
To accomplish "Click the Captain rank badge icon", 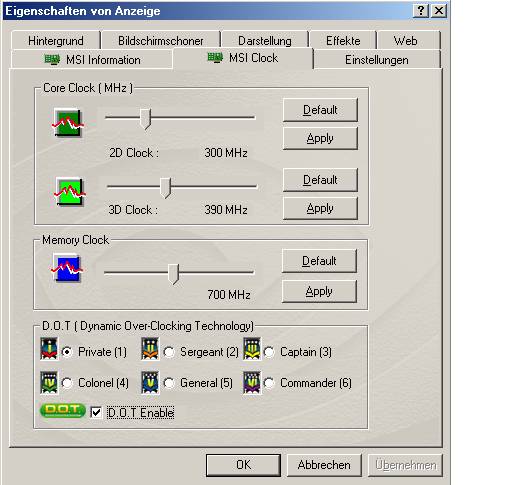I will pyautogui.click(x=252, y=349).
